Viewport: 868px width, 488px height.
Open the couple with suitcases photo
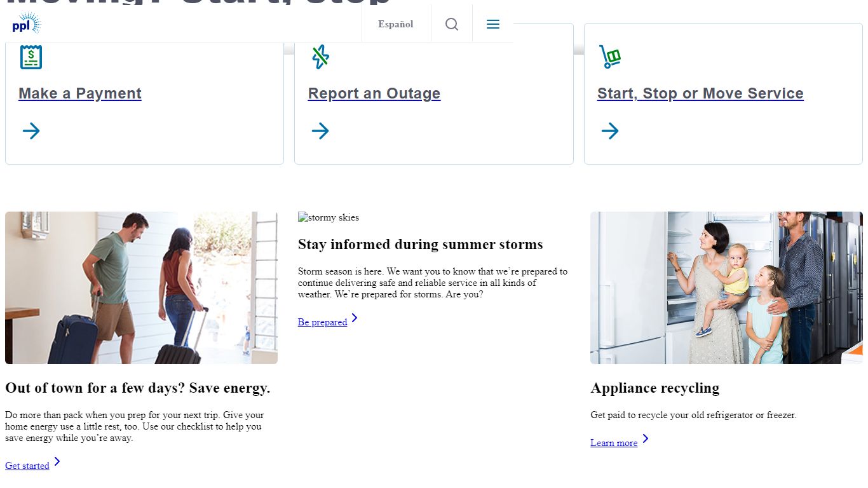click(x=141, y=288)
